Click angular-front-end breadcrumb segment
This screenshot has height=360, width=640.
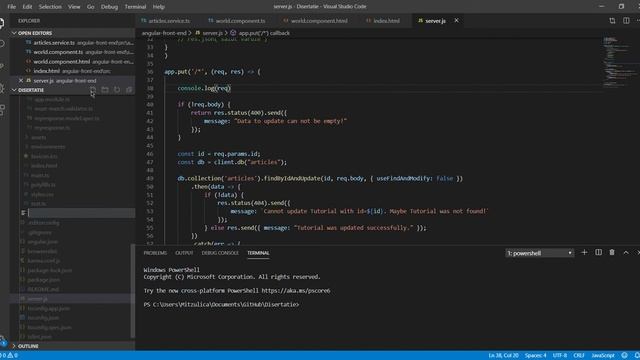tap(164, 33)
